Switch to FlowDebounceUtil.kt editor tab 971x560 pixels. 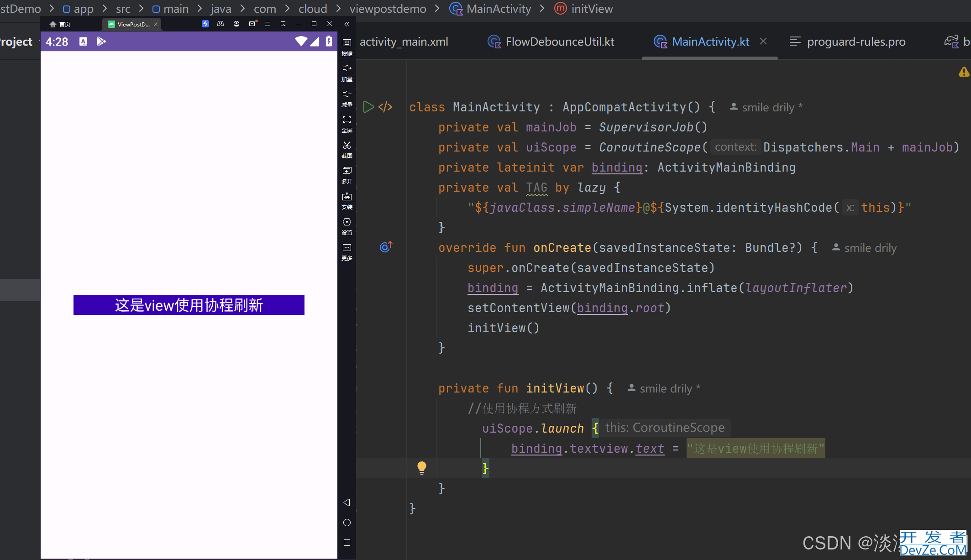pyautogui.click(x=551, y=42)
